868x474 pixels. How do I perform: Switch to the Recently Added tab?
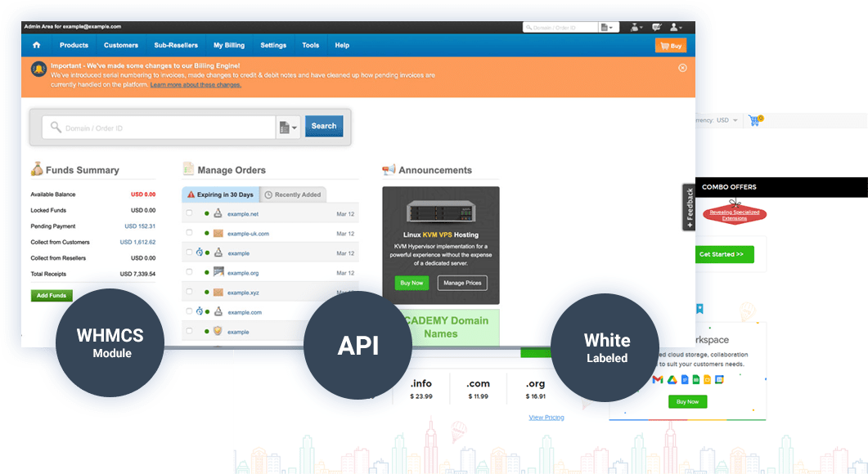(293, 195)
